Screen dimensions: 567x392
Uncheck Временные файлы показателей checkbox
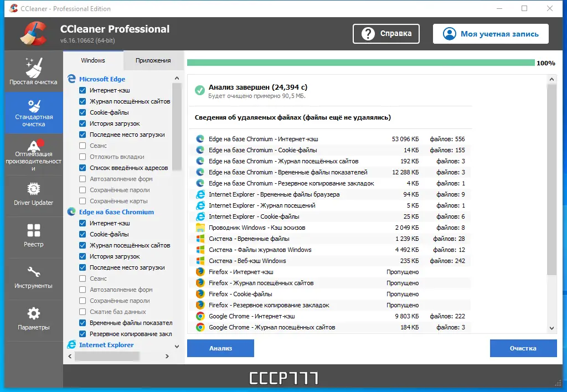(x=83, y=323)
